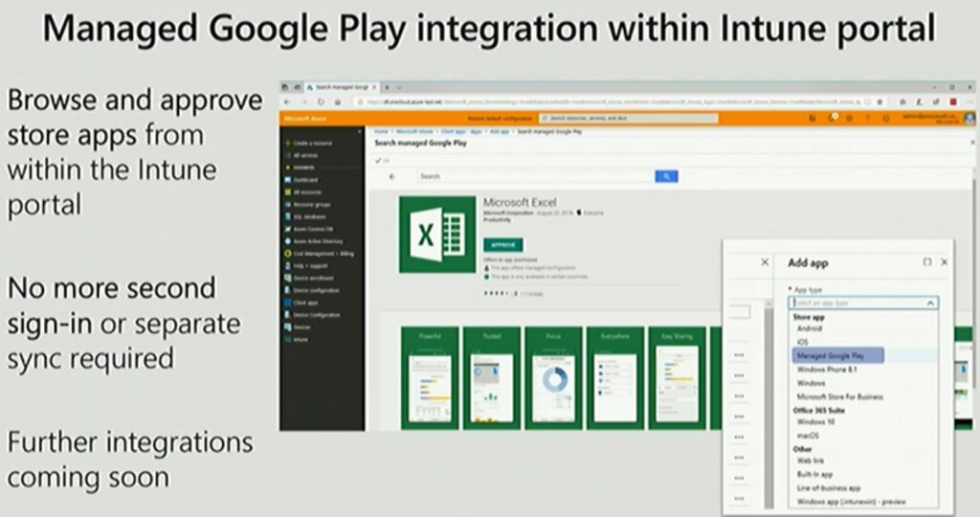Open SQL databases sidebar item

(305, 217)
